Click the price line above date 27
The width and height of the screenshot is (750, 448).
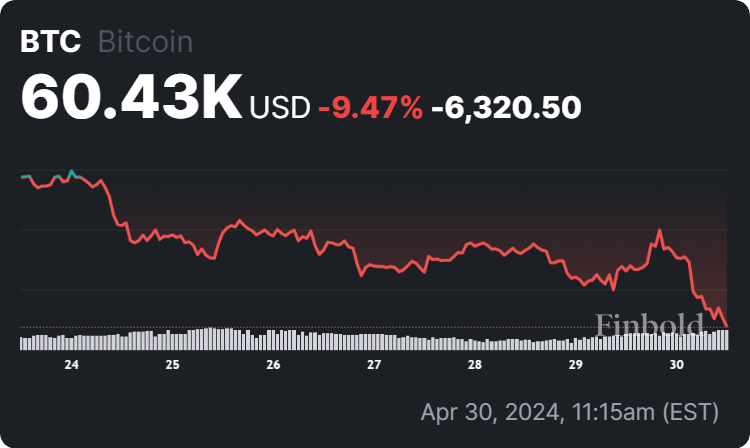pyautogui.click(x=374, y=265)
